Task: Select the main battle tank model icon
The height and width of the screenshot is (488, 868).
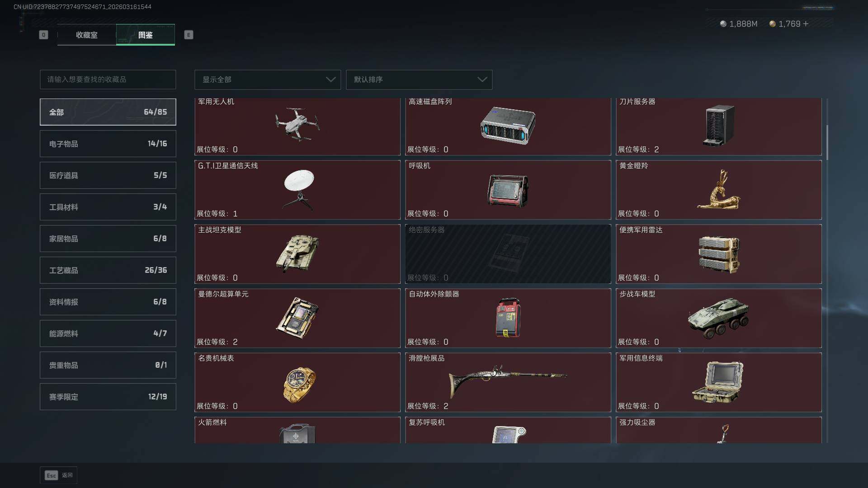Action: point(297,253)
